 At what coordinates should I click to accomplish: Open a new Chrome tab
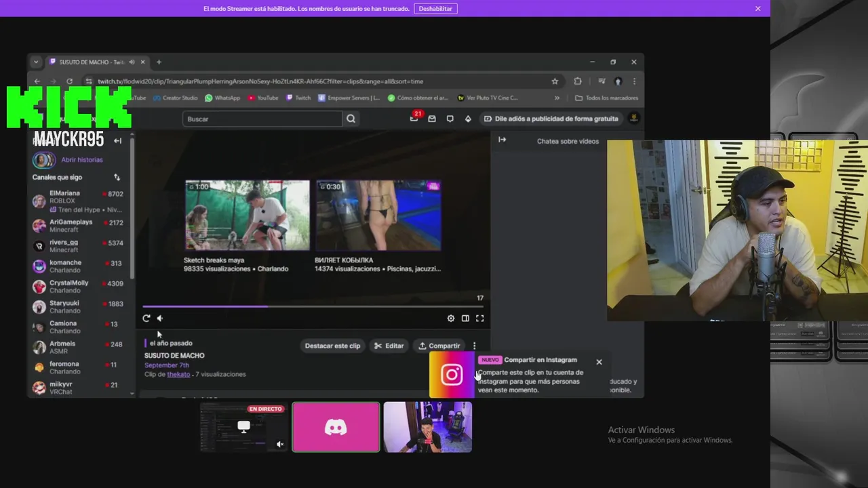(159, 62)
